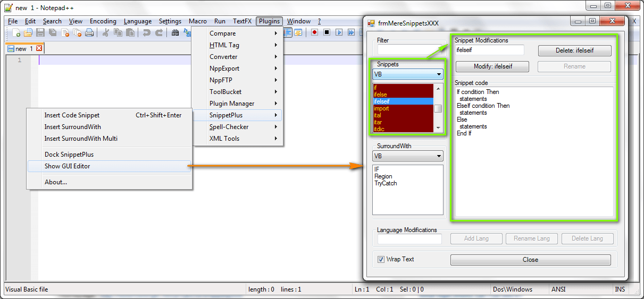Image resolution: width=644 pixels, height=299 pixels.
Task: Click the New file toolbar icon
Action: click(x=16, y=32)
